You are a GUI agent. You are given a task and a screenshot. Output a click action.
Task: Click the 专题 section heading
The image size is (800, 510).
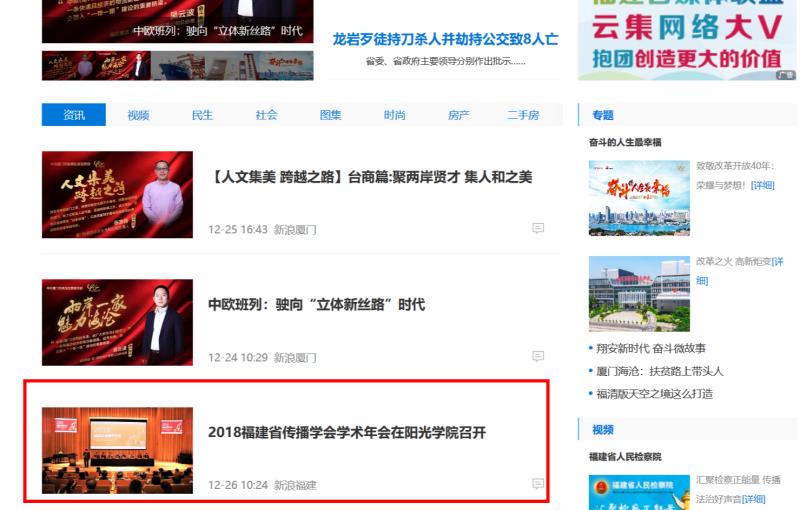point(603,115)
